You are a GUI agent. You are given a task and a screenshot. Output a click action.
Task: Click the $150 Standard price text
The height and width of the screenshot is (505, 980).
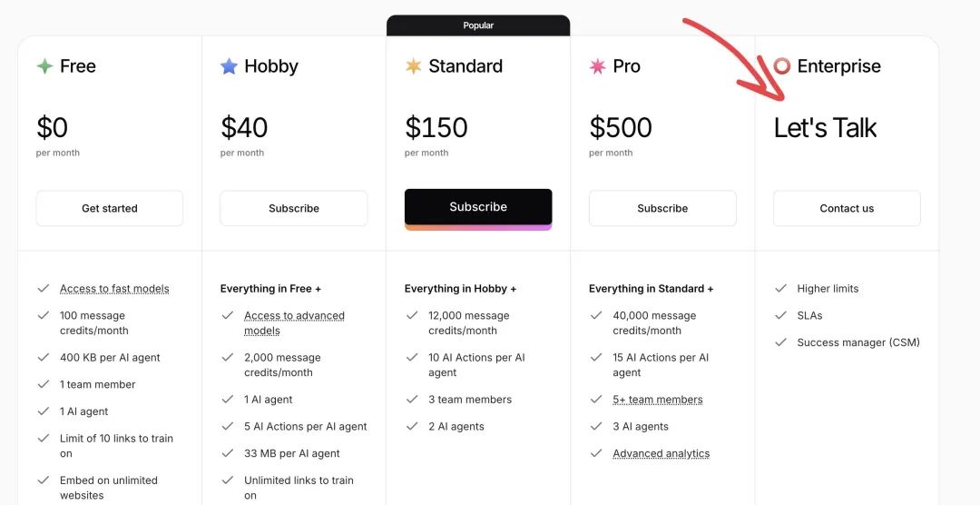[436, 128]
